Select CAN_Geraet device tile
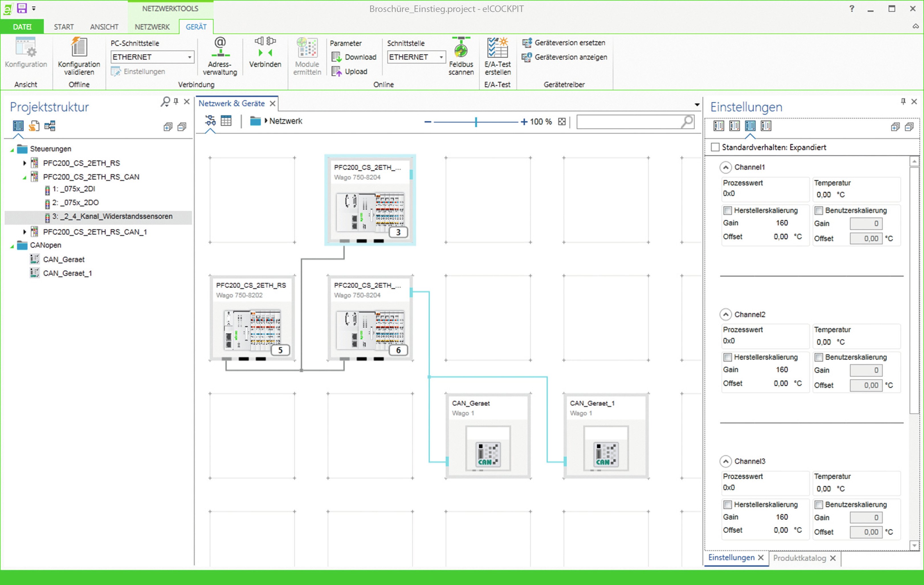Screen dimensions: 924x585 (x=488, y=436)
